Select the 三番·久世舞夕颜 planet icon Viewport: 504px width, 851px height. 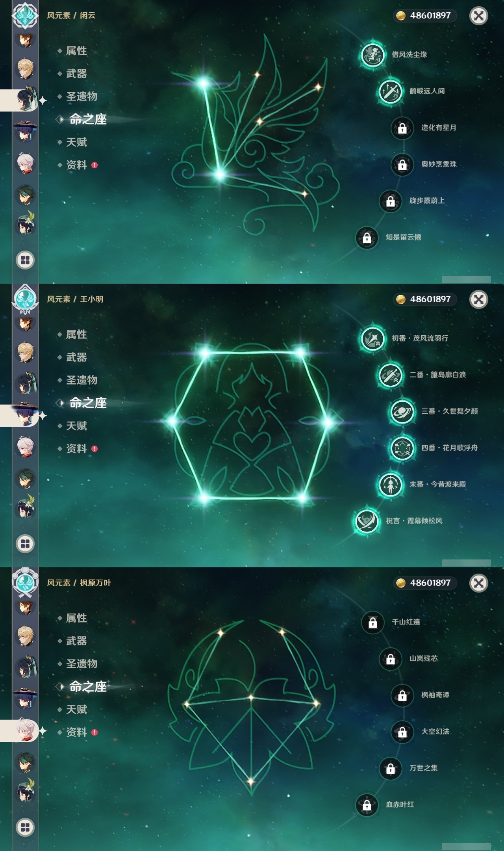click(402, 412)
